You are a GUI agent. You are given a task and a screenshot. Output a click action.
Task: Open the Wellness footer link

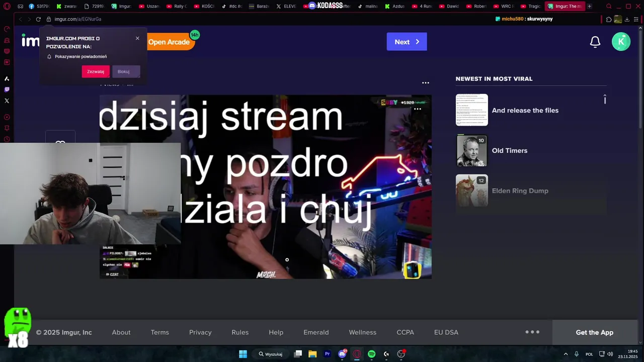(x=363, y=332)
